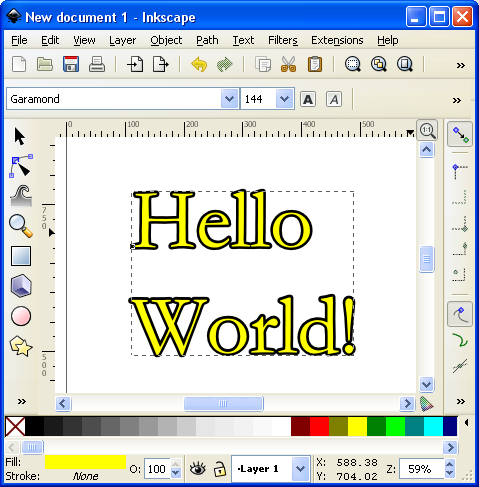Open the font family dropdown
Image resolution: width=479 pixels, height=487 pixels.
click(x=229, y=99)
